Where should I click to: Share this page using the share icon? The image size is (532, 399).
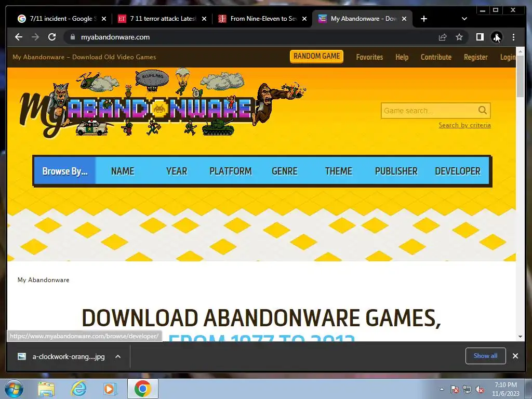443,37
